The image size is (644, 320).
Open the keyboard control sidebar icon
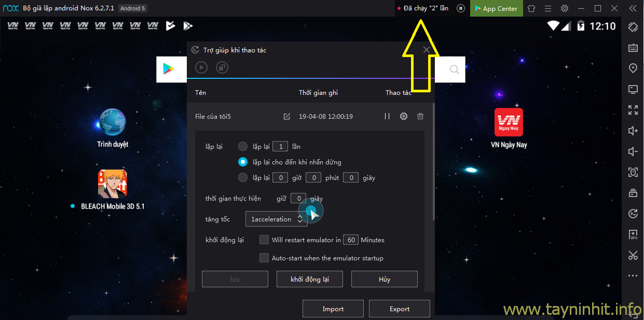pos(633,48)
